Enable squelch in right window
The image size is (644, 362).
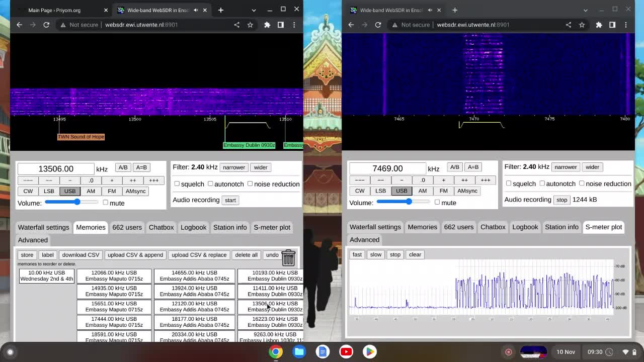click(x=509, y=183)
